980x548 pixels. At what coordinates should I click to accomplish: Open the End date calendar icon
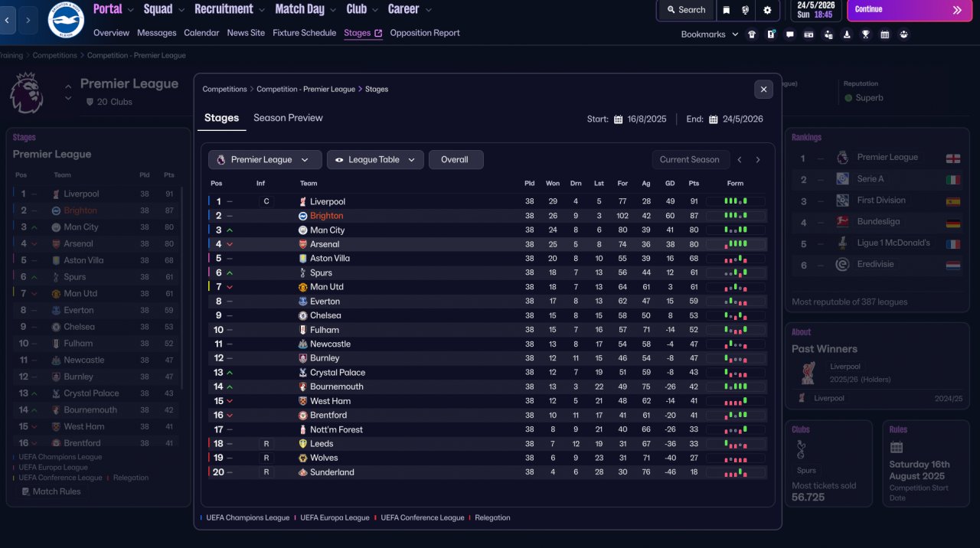tap(714, 119)
